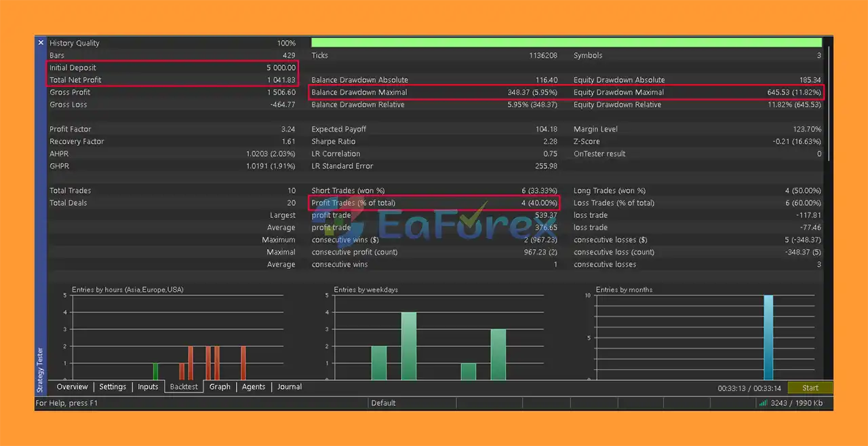Show the Graph tab
This screenshot has height=446, width=868.
pos(220,387)
